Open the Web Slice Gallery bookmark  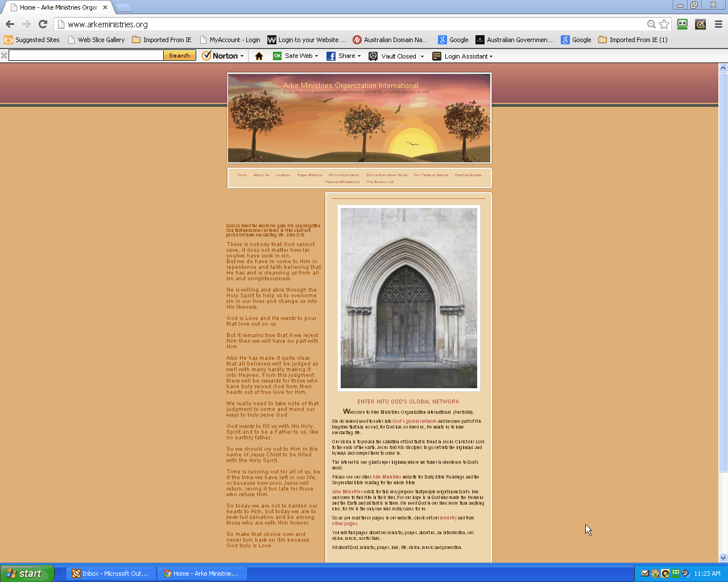tap(96, 40)
